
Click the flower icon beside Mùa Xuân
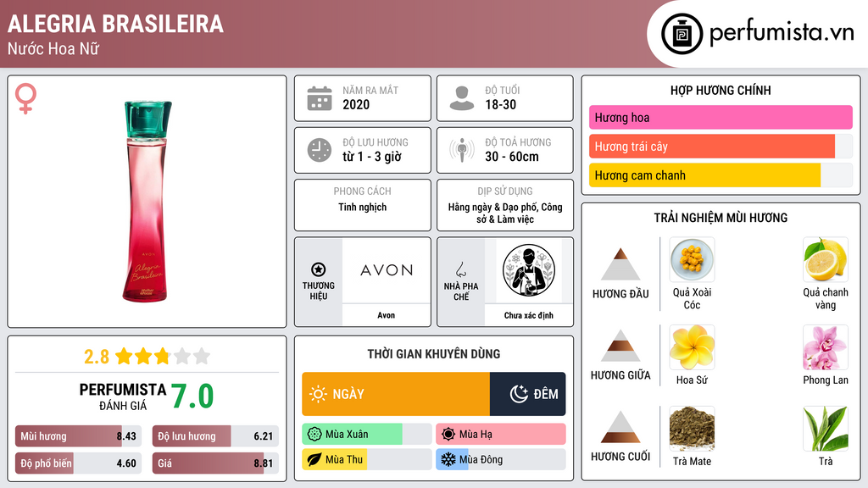tap(314, 435)
